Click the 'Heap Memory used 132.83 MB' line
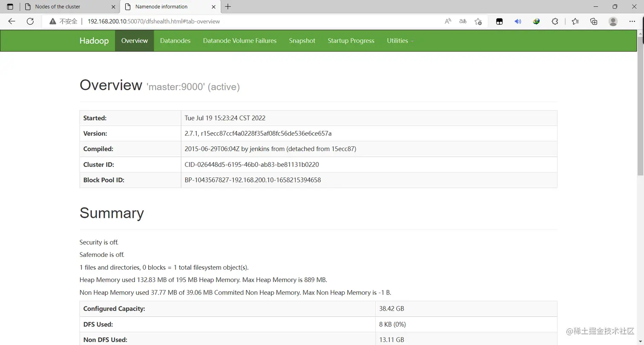The image size is (644, 345). 203,280
